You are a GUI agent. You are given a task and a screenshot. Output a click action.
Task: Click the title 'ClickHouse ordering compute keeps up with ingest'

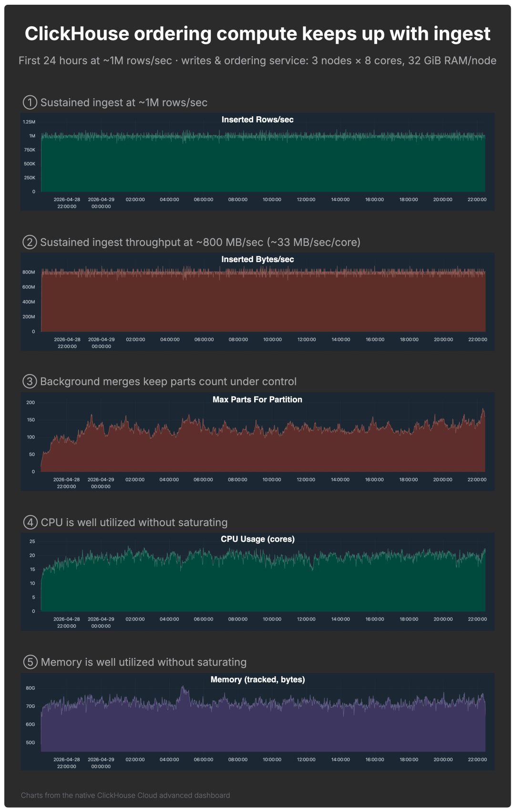pyautogui.click(x=257, y=34)
